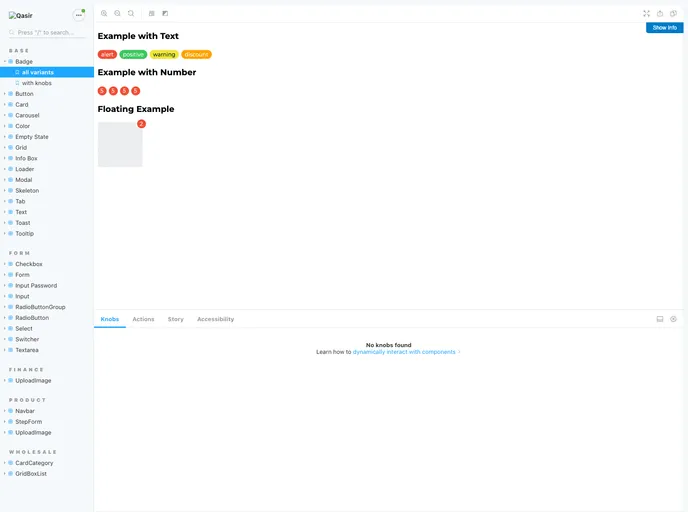688x512 pixels.
Task: Click the Show Info button
Action: pos(664,28)
